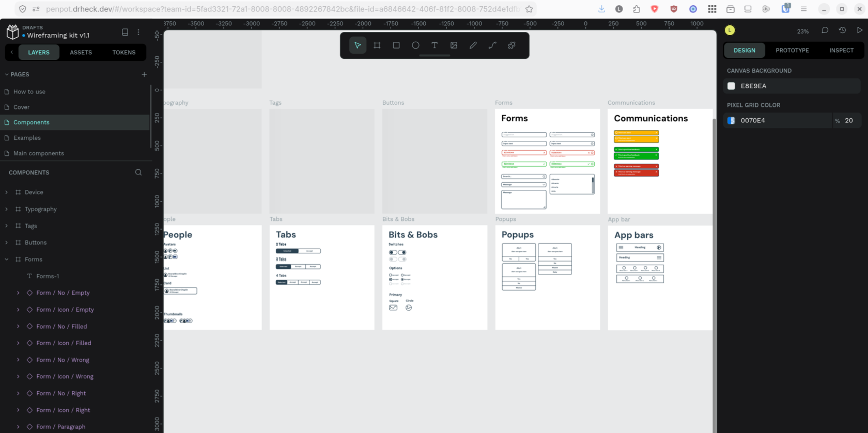The width and height of the screenshot is (868, 433).
Task: Select the Rectangle tool
Action: click(x=396, y=45)
